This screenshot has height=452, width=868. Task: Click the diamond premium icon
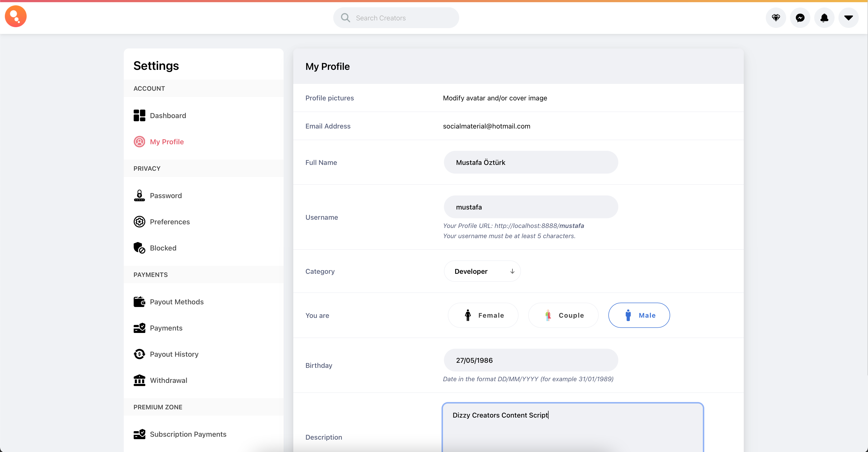[x=776, y=17]
